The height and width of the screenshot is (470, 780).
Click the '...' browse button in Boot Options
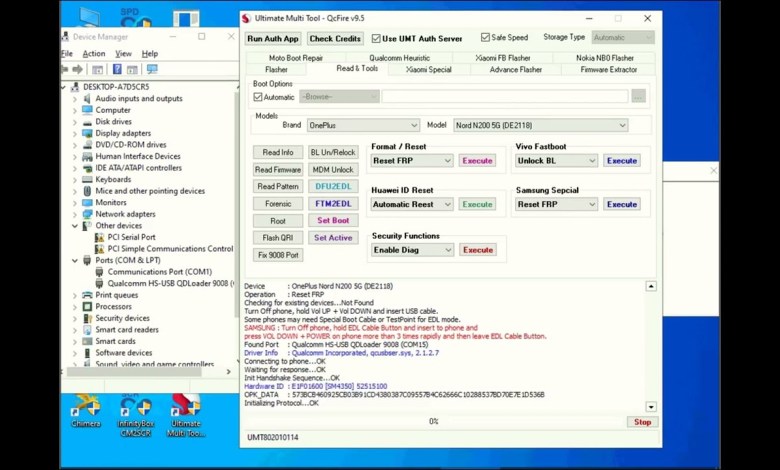638,96
